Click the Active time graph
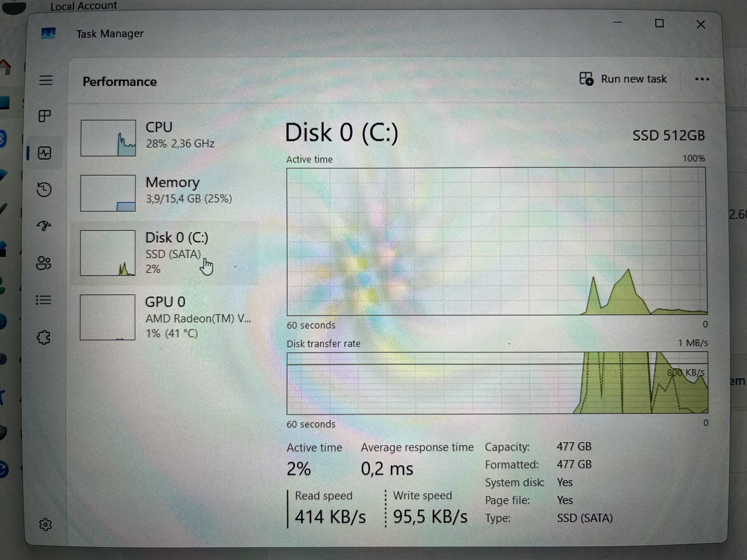747x560 pixels. tap(497, 241)
